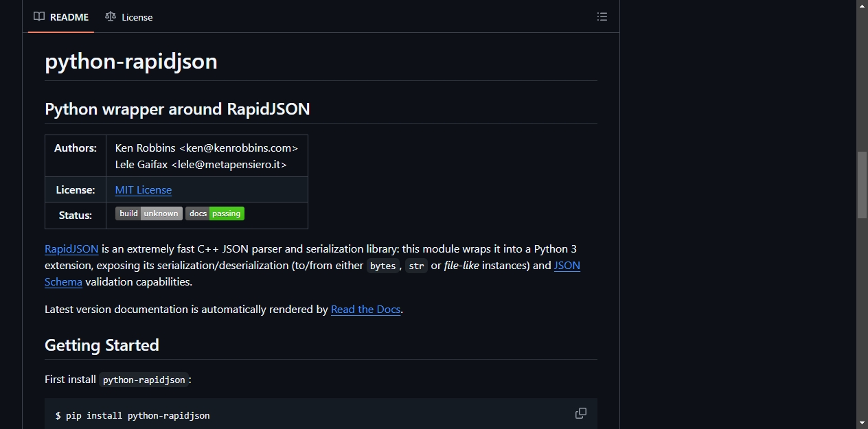Click the Getting Started heading

tap(102, 345)
